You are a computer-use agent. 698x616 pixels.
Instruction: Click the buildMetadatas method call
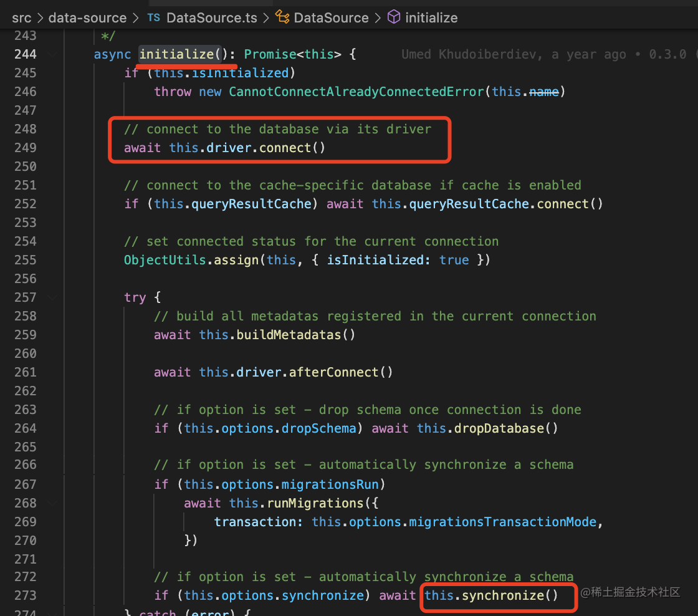click(289, 335)
